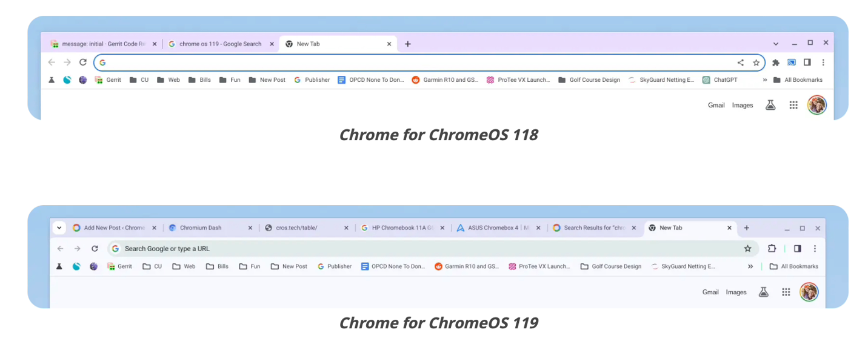Viewport: 868px width, 358px height.
Task: Click the profile avatar in ChromeOS 119 page
Action: (809, 292)
